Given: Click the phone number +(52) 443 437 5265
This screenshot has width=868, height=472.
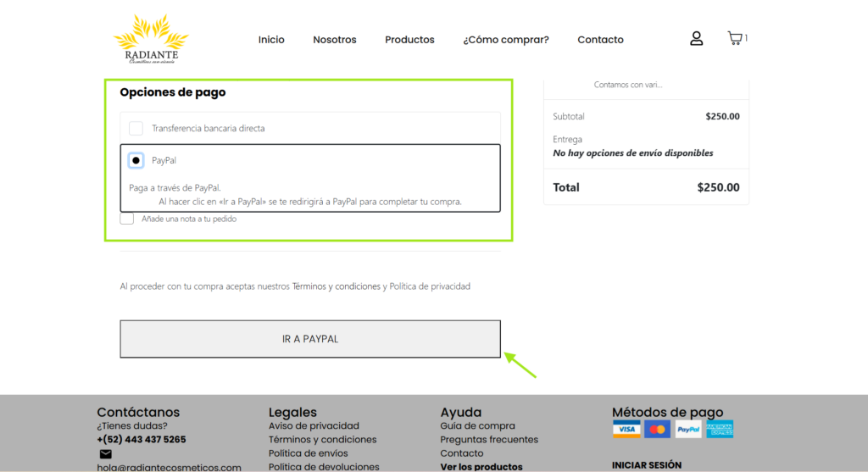Looking at the screenshot, I should 142,439.
